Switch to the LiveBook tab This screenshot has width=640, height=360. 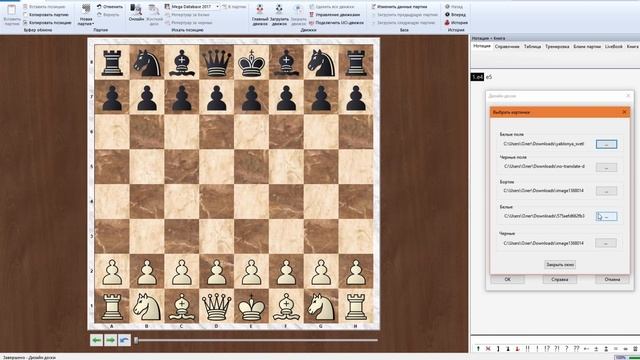[x=613, y=47]
